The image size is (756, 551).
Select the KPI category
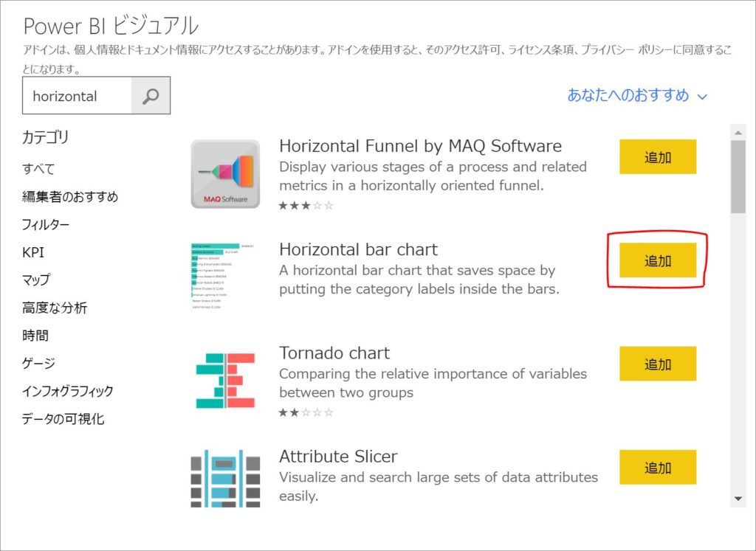32,252
